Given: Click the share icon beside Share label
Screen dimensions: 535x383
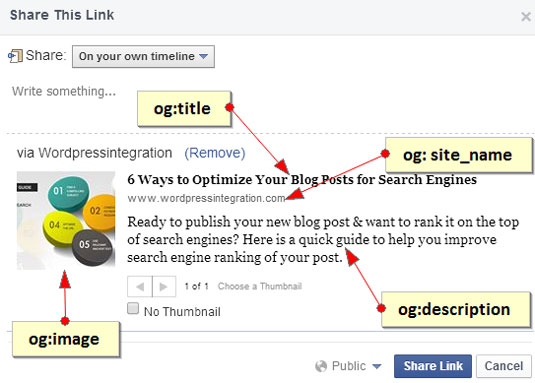Looking at the screenshot, I should coord(15,56).
